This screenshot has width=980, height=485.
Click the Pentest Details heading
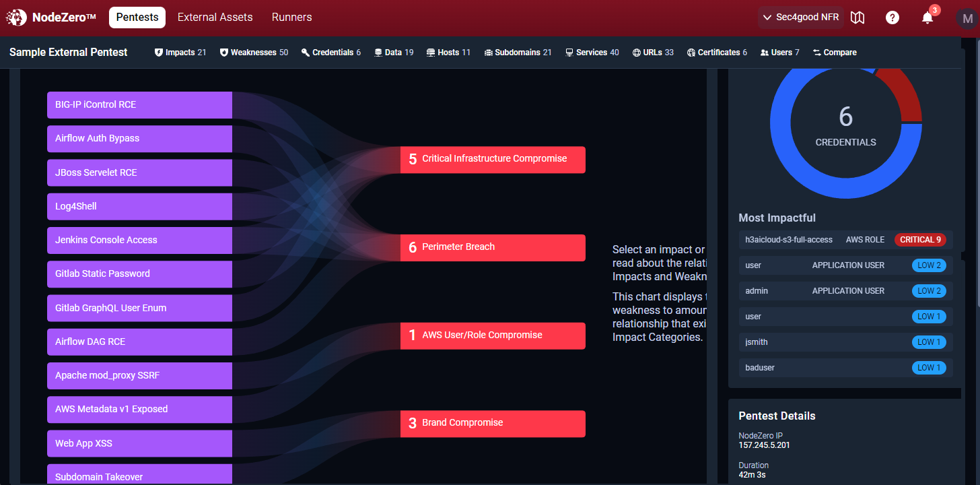pyautogui.click(x=777, y=416)
